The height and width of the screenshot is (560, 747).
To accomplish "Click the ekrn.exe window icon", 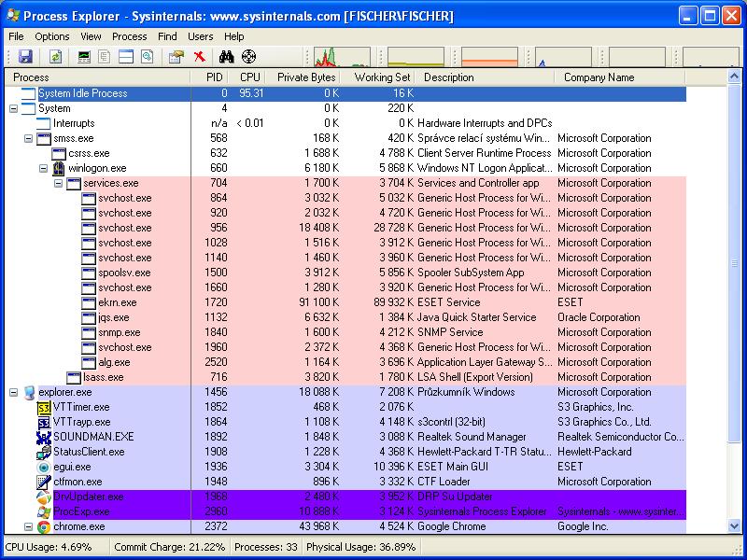I will click(89, 302).
